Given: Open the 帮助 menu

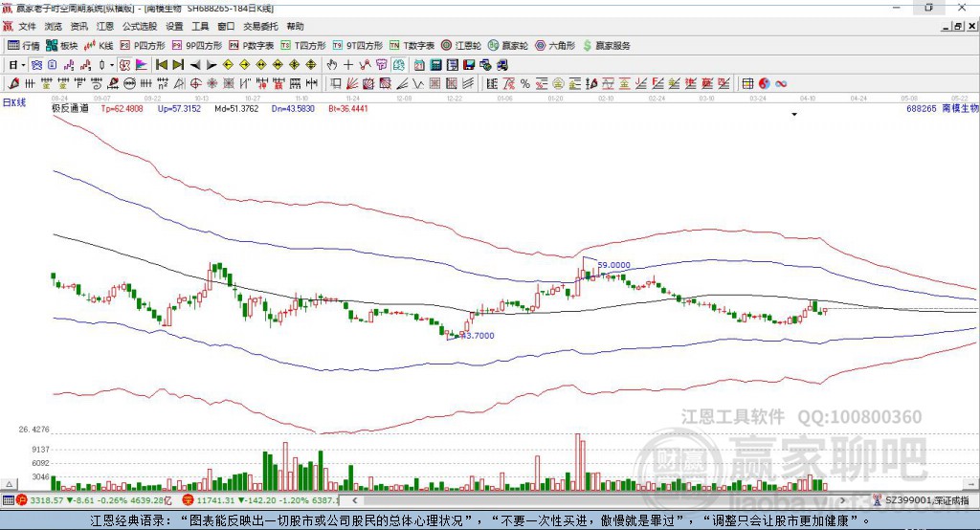Looking at the screenshot, I should click(295, 26).
